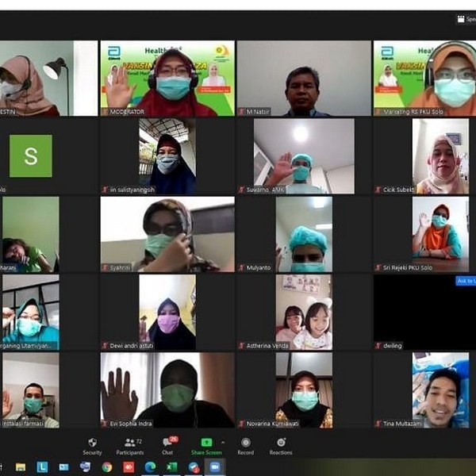Open the Participants panel
This screenshot has width=476, height=476.
[129, 444]
